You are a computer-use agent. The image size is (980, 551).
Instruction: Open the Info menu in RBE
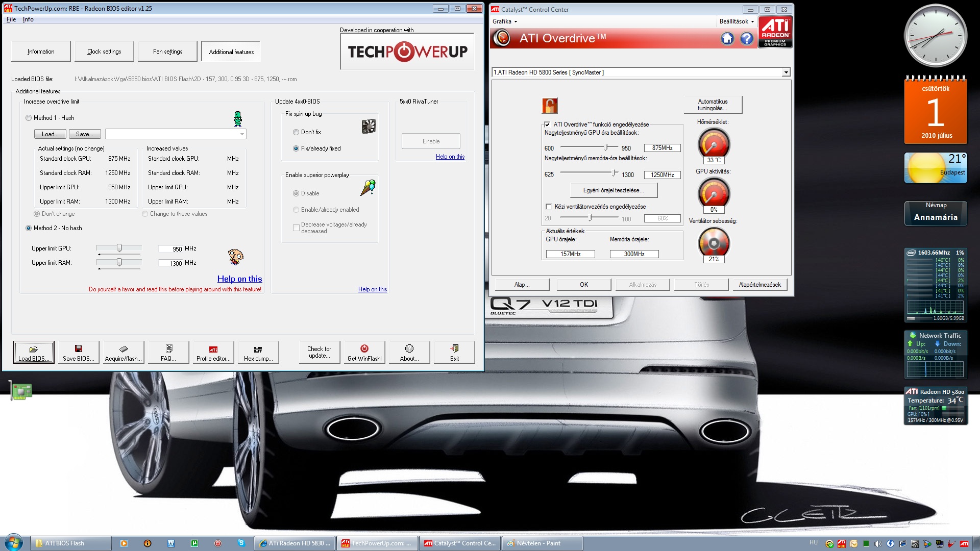[x=28, y=19]
